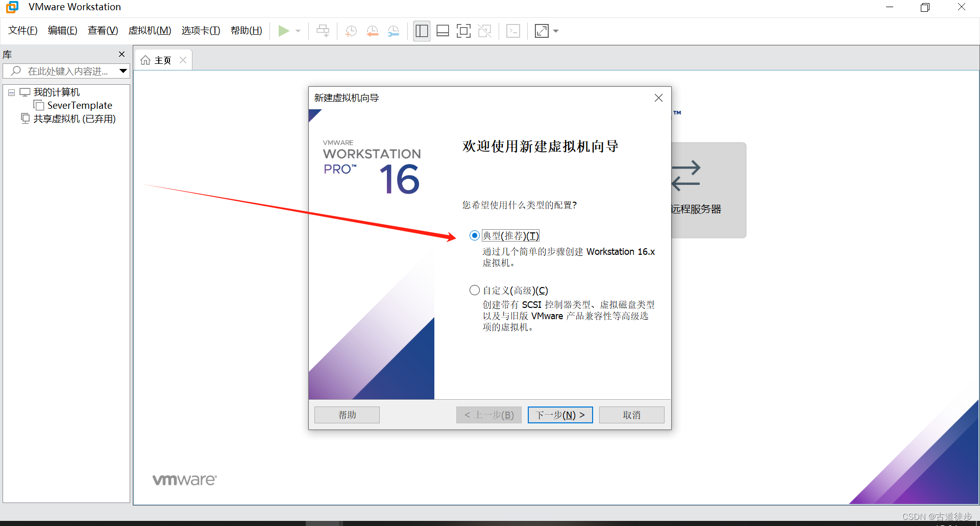Click the 我的计算机 monitor icon

tap(24, 92)
